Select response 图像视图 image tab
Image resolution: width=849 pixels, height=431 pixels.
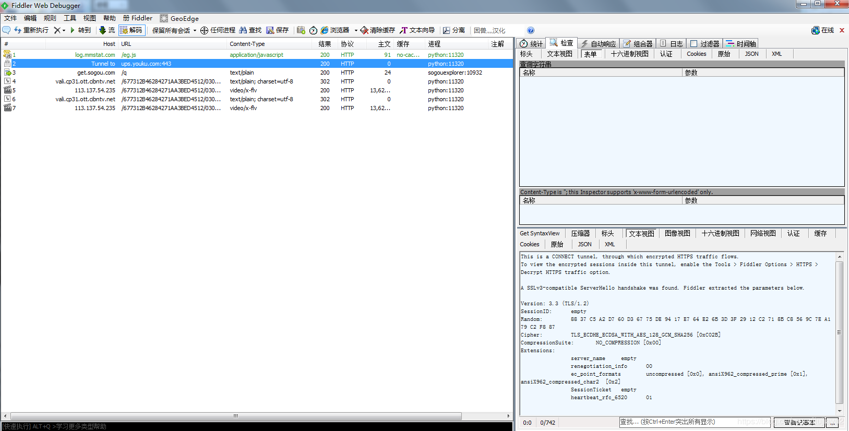[x=677, y=233]
